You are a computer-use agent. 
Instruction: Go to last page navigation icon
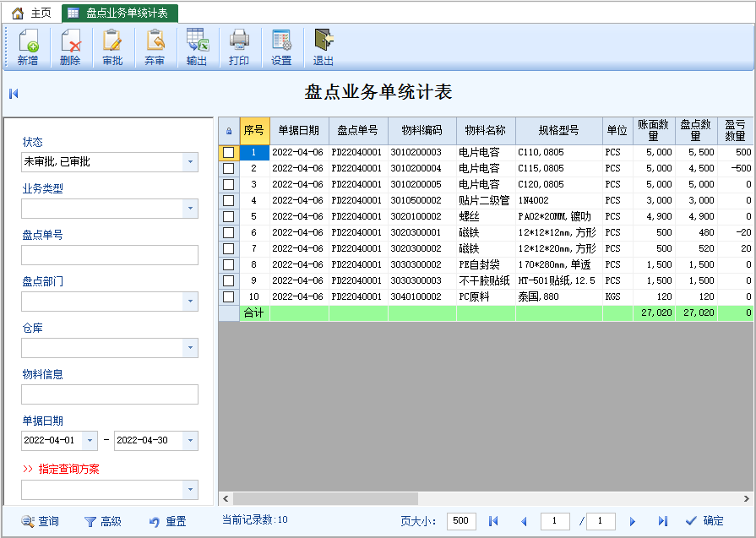pos(663,520)
